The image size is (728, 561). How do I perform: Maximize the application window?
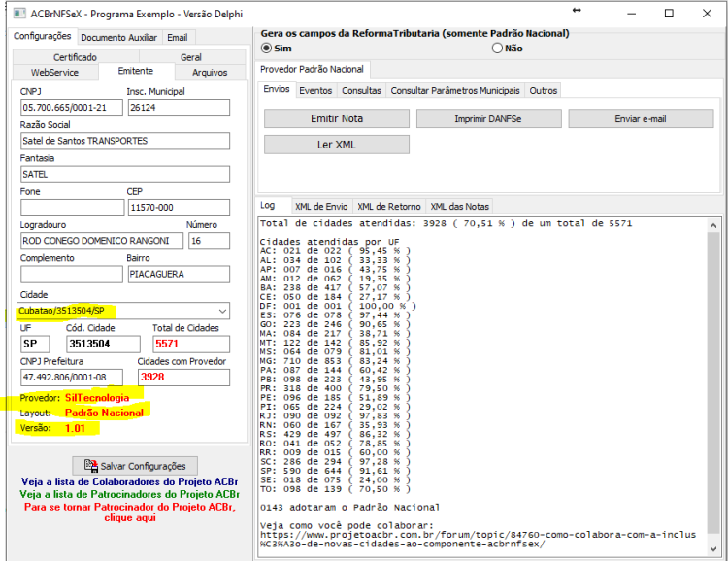click(669, 14)
